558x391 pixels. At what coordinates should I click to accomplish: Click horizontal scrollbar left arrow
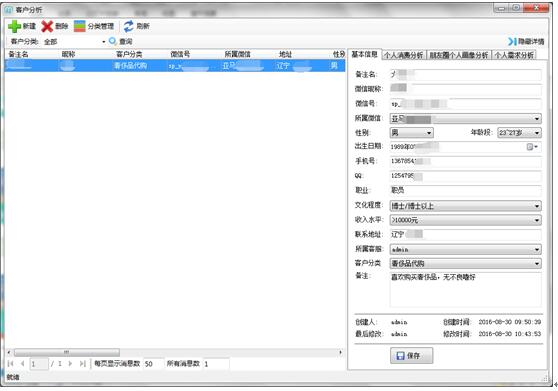(x=9, y=353)
